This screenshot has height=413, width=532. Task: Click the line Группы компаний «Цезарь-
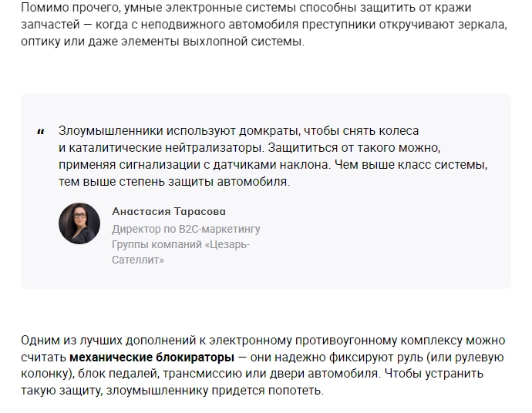pos(181,244)
